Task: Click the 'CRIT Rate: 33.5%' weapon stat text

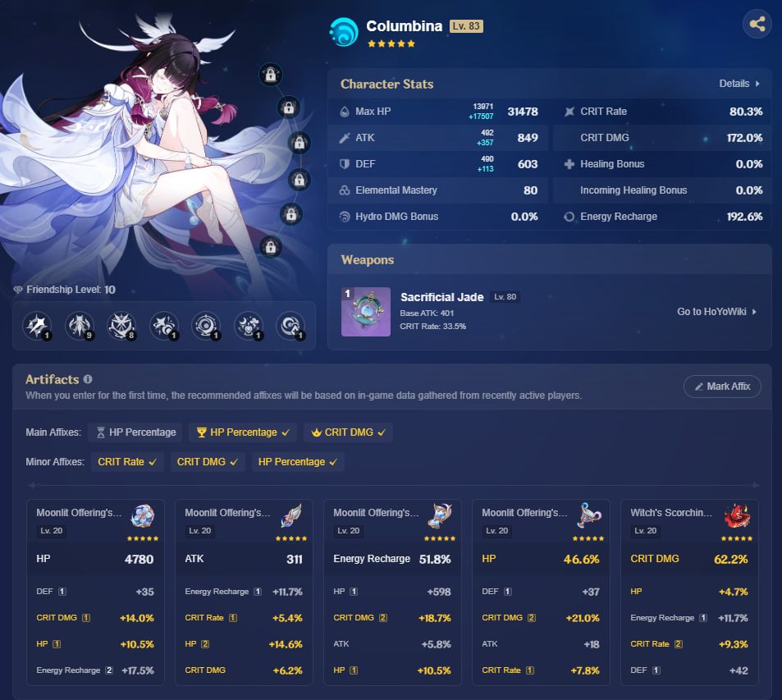Action: pyautogui.click(x=433, y=327)
